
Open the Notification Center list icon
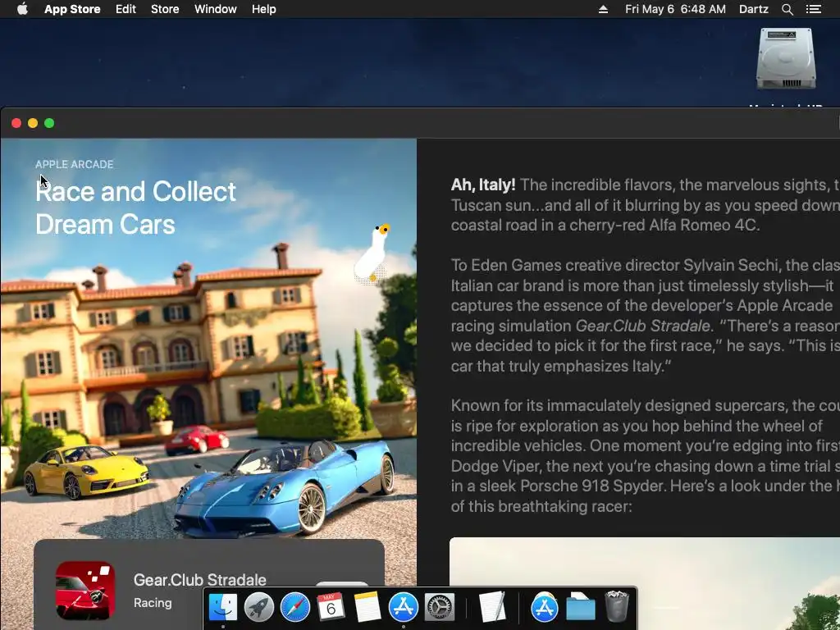coord(813,9)
